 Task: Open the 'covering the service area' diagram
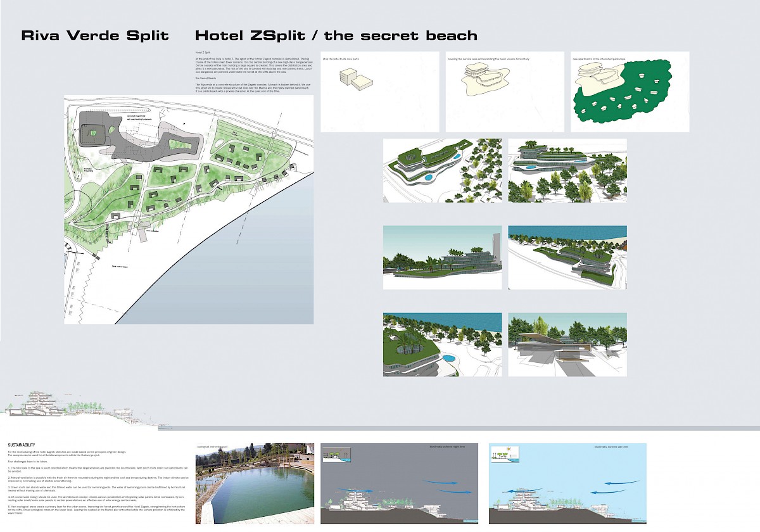[505, 92]
